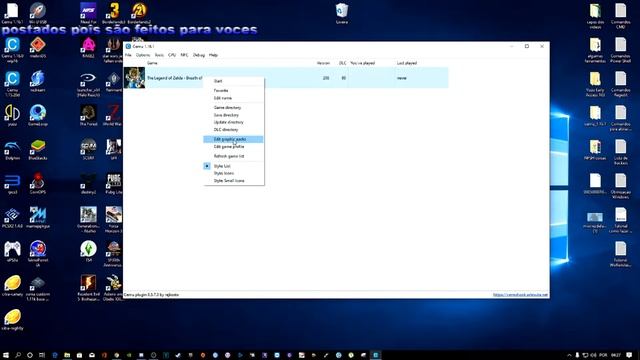Open the Halo Reach launcher desktop icon
Viewport: 640px width, 360px height.
[x=88, y=84]
